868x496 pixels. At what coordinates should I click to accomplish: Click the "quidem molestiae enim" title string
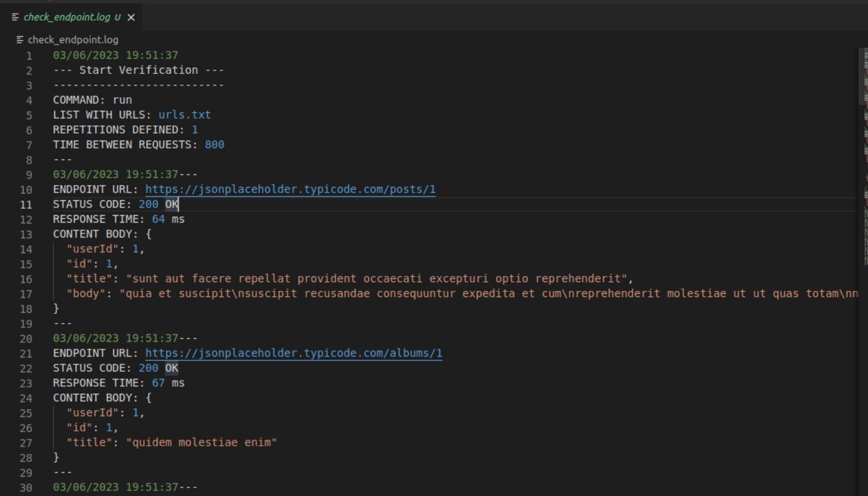point(201,443)
